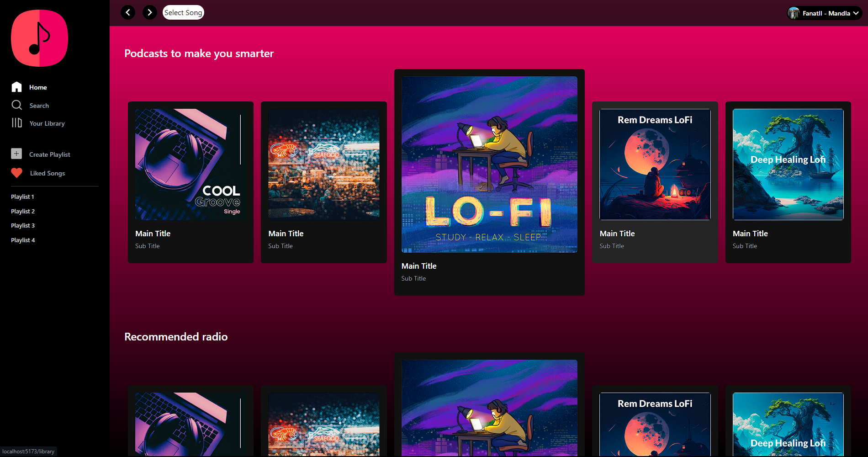Click the Create Playlist plus icon

tap(16, 154)
